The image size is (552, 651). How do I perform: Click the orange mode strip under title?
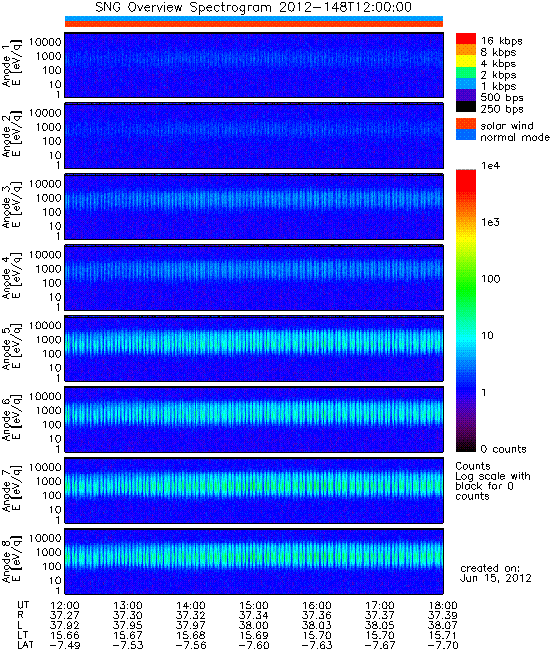point(254,24)
